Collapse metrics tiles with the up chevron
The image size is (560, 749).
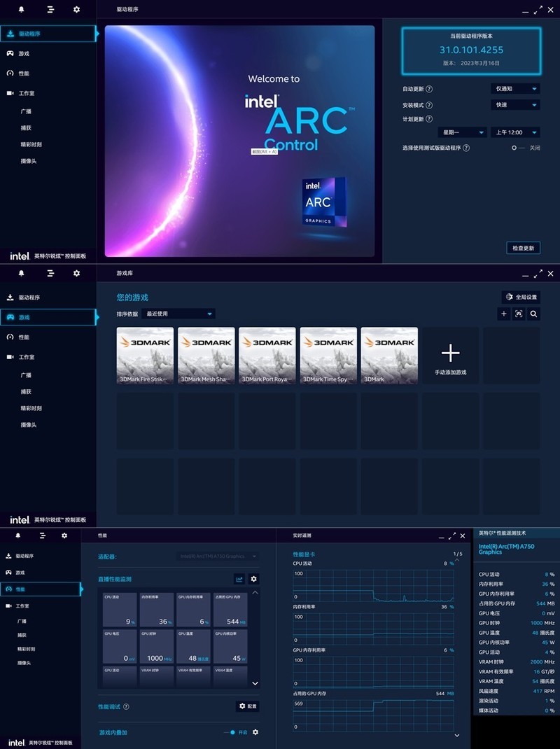click(x=255, y=592)
